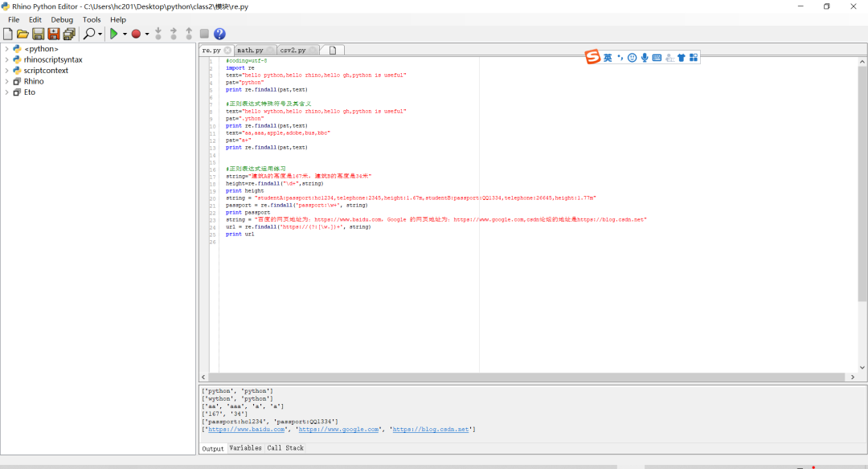Open a file with folder icon
This screenshot has height=469, width=868.
[x=23, y=34]
